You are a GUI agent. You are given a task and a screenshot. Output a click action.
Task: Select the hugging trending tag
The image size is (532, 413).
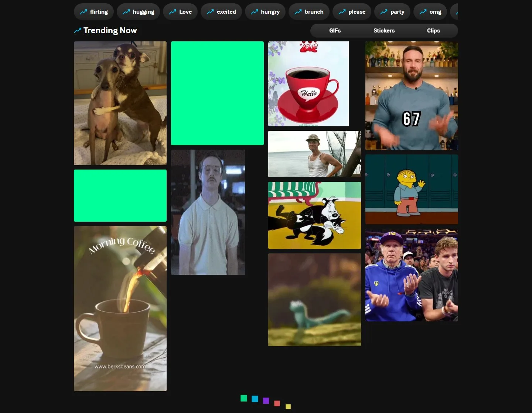pyautogui.click(x=138, y=12)
